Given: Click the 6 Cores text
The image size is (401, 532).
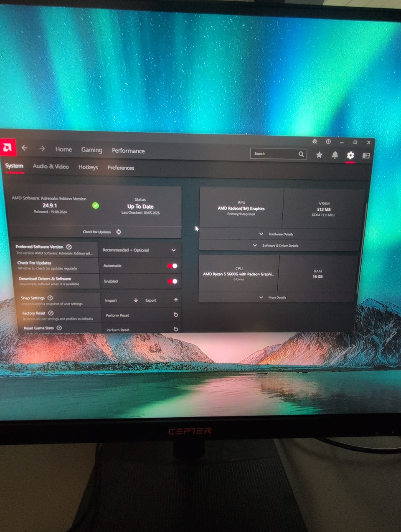Looking at the screenshot, I should click(x=239, y=280).
